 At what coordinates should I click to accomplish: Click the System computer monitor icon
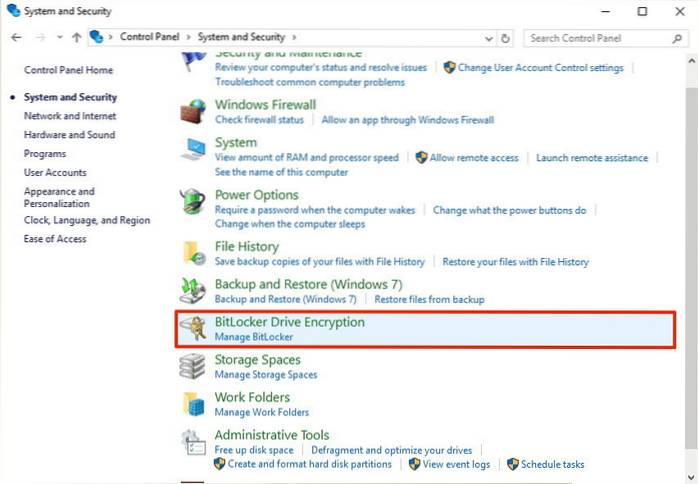[193, 149]
